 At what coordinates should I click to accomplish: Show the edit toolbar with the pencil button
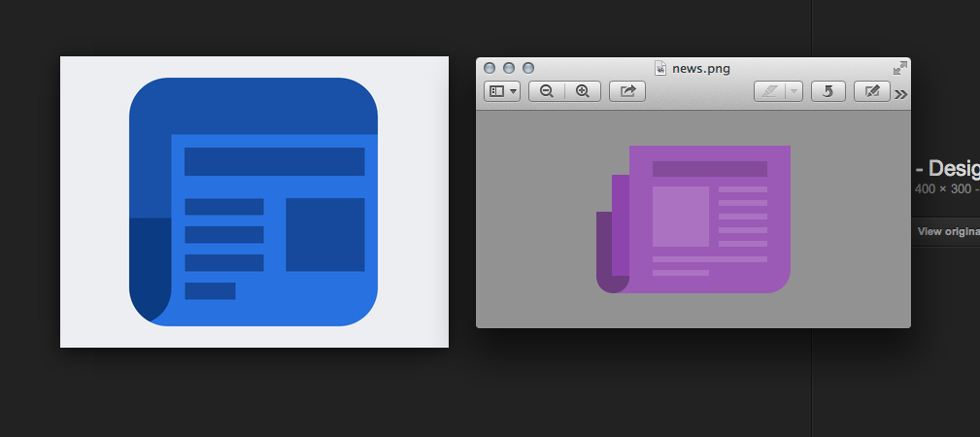[x=871, y=91]
